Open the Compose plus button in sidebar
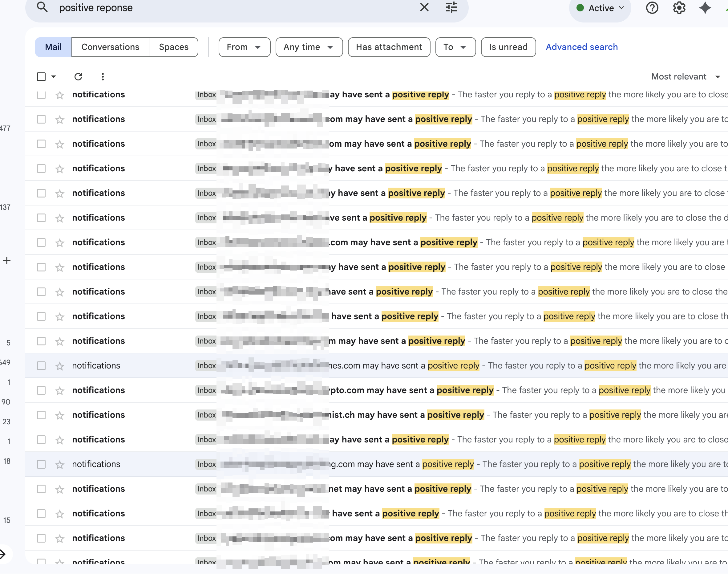The width and height of the screenshot is (728, 574). point(7,260)
